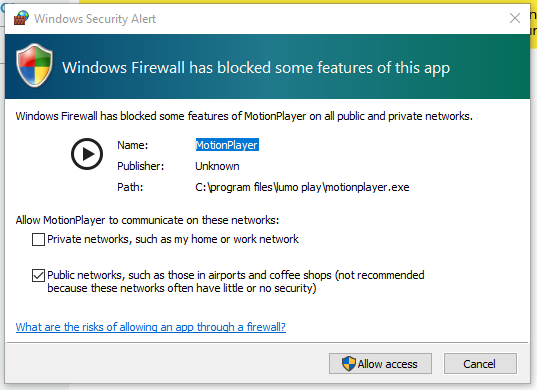
Task: Click the shield icon on the Allow access button
Action: coord(349,363)
